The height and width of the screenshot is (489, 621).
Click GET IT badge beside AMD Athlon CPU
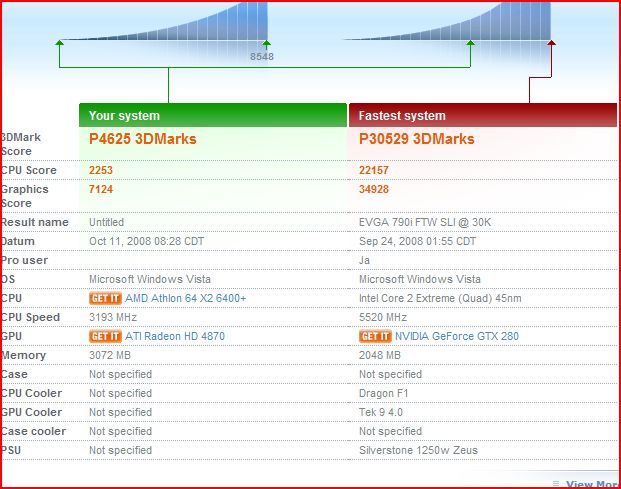[x=105, y=298]
